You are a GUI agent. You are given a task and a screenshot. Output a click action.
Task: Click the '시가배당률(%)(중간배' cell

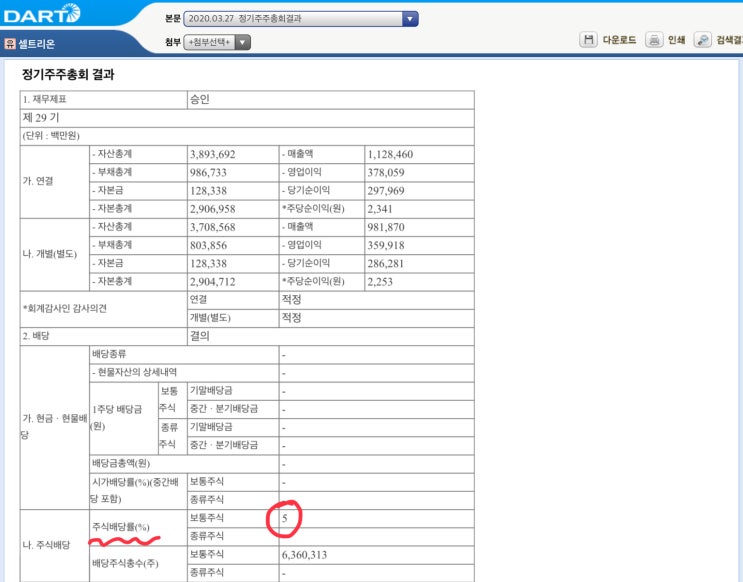click(138, 491)
